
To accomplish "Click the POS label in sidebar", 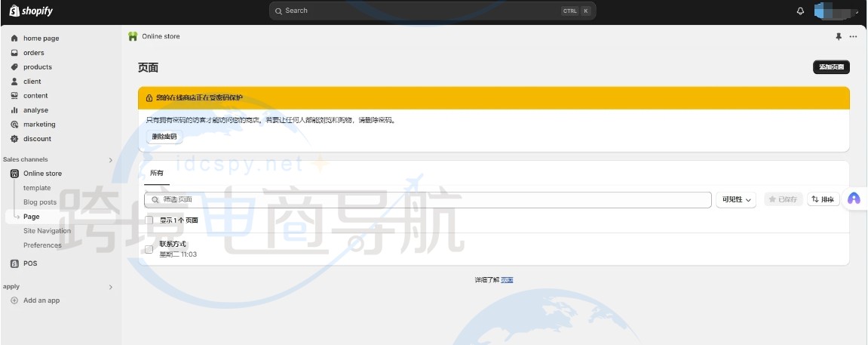I will (x=30, y=263).
